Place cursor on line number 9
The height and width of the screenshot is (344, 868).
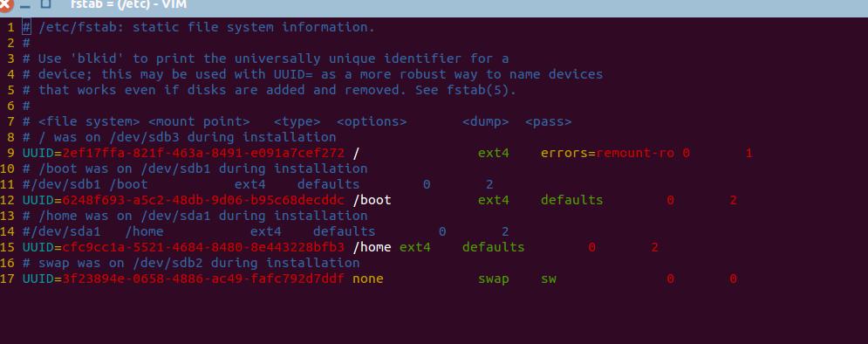(11, 153)
